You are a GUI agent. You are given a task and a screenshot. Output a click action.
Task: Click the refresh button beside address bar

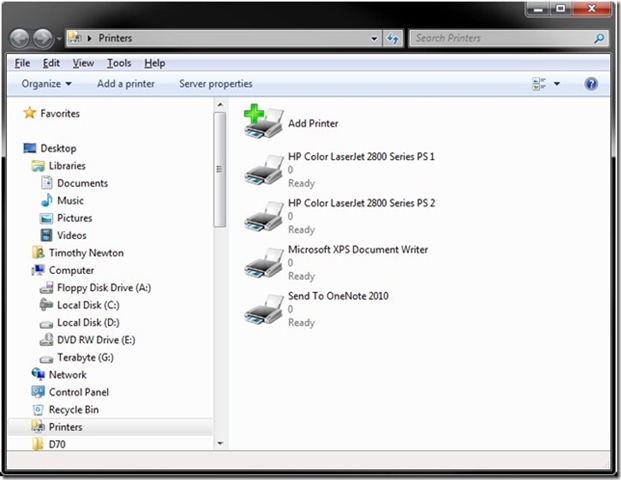coord(394,39)
